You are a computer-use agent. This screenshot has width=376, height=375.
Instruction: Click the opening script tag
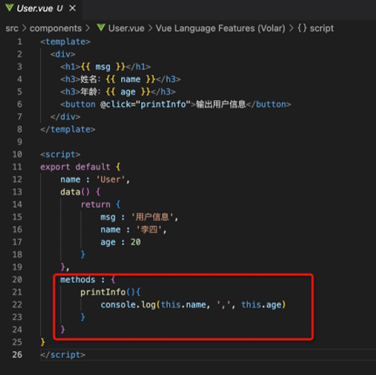coord(60,154)
